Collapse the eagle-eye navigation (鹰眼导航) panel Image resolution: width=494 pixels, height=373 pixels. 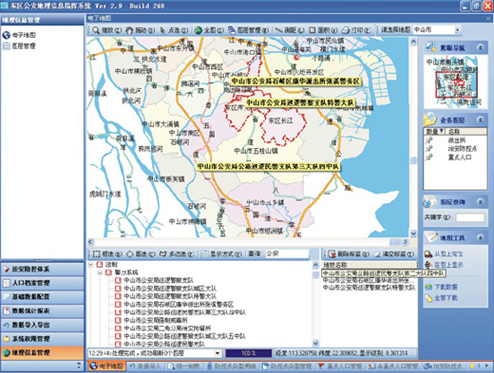click(480, 48)
